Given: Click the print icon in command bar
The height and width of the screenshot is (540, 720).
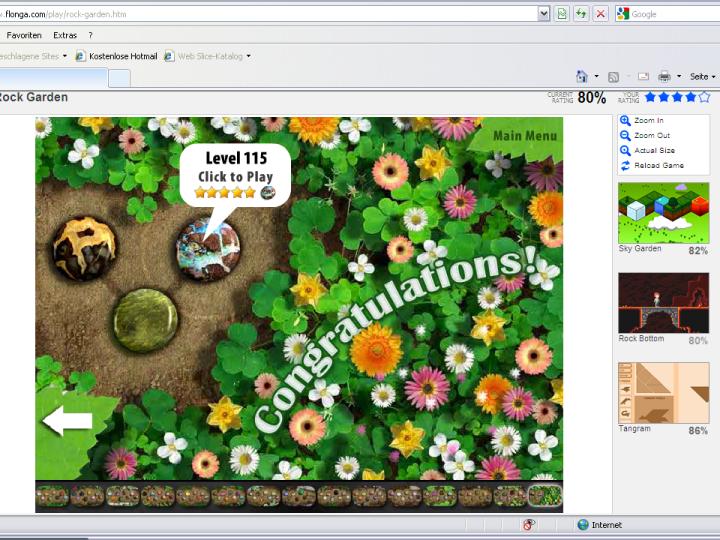Looking at the screenshot, I should pyautogui.click(x=664, y=76).
